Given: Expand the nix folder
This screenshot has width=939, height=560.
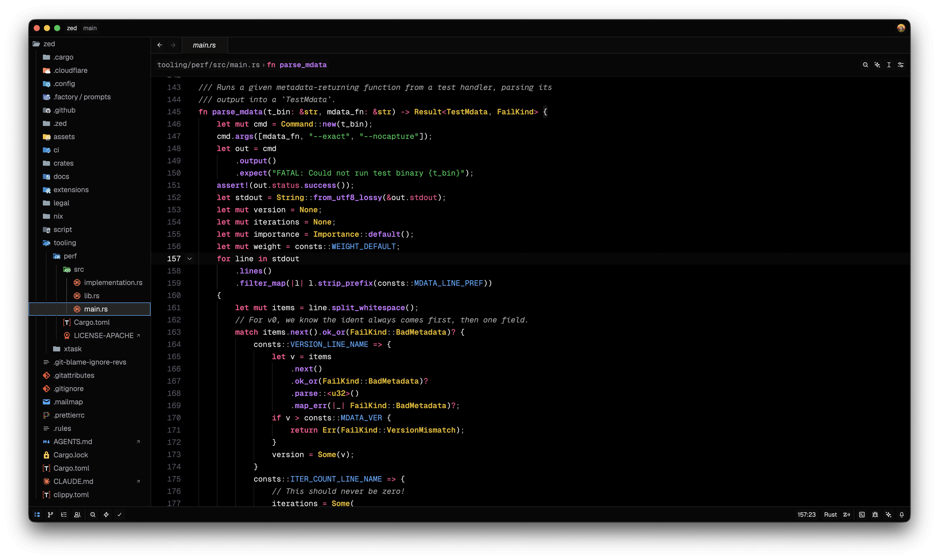Looking at the screenshot, I should click(90, 216).
